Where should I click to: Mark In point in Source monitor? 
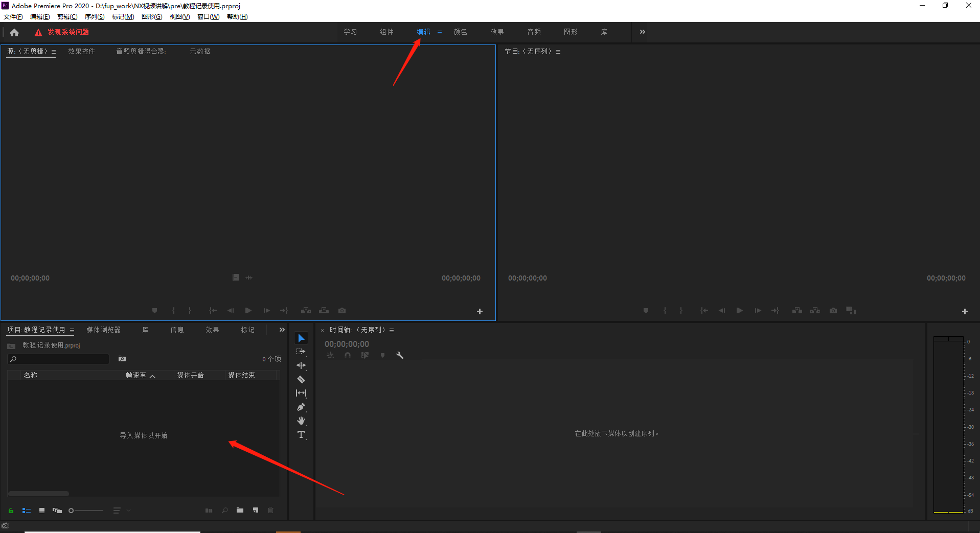click(x=173, y=311)
